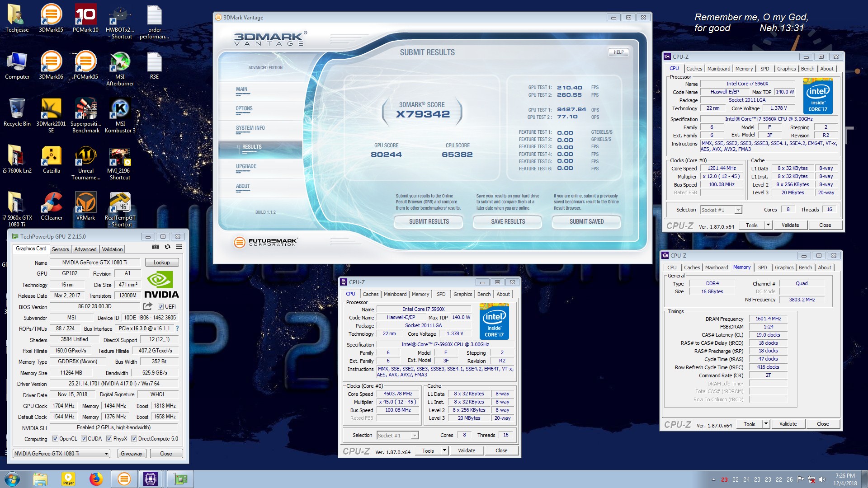Toggle UEFI checkbox in GPU-Z
The height and width of the screenshot is (488, 868).
tap(160, 307)
